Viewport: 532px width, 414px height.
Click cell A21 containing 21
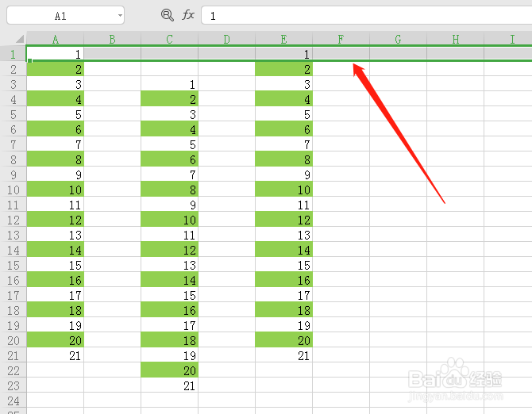coord(56,355)
